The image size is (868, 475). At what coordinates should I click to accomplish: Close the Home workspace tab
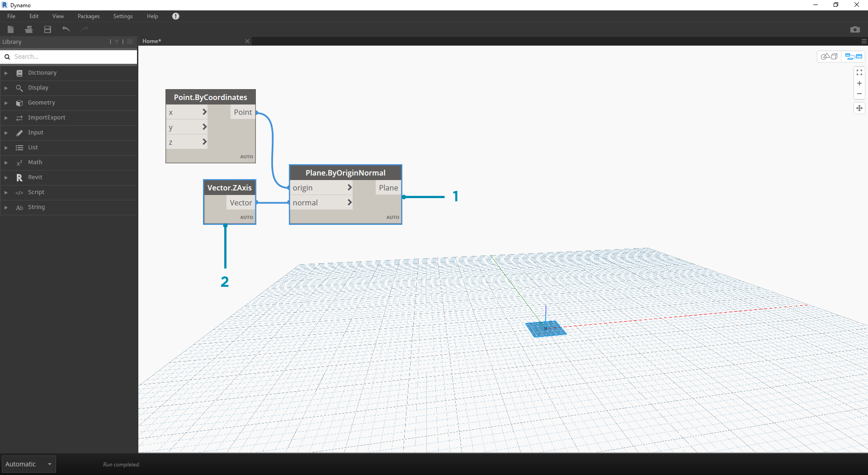247,41
